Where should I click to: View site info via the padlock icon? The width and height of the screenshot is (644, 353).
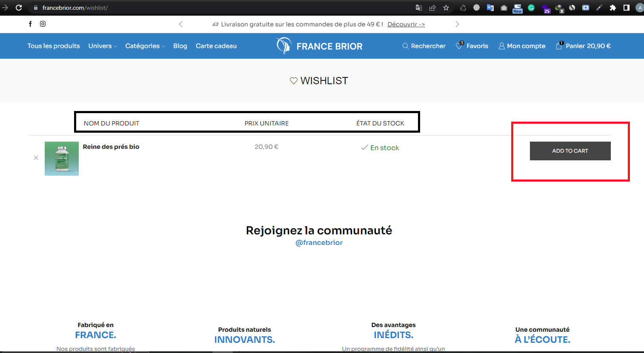[x=36, y=8]
